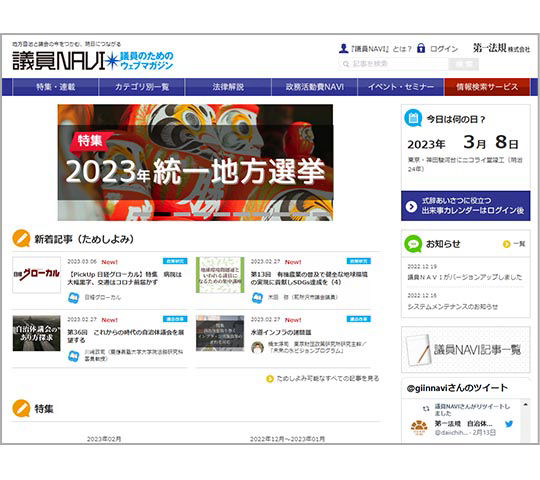Viewport: 540px width, 480px height.
Task: Click yellow arrow before ためしよみ可能なすべての記事を見る
Action: tap(270, 379)
